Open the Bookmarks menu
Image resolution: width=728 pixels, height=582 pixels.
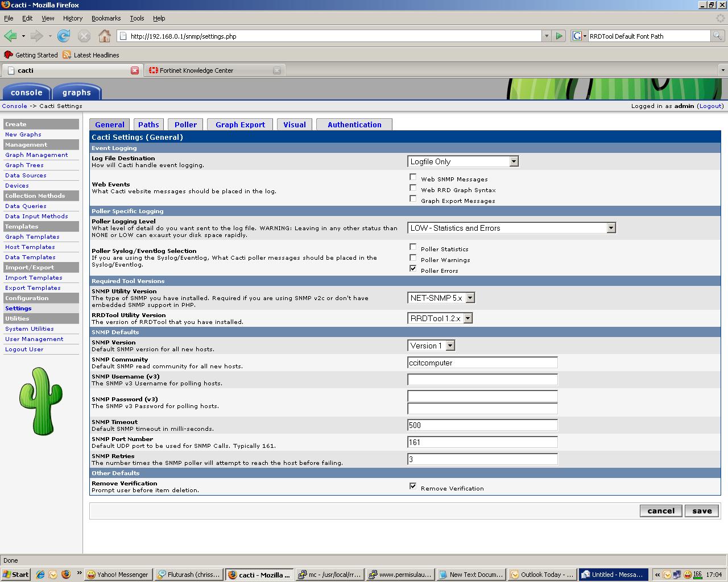pos(106,18)
